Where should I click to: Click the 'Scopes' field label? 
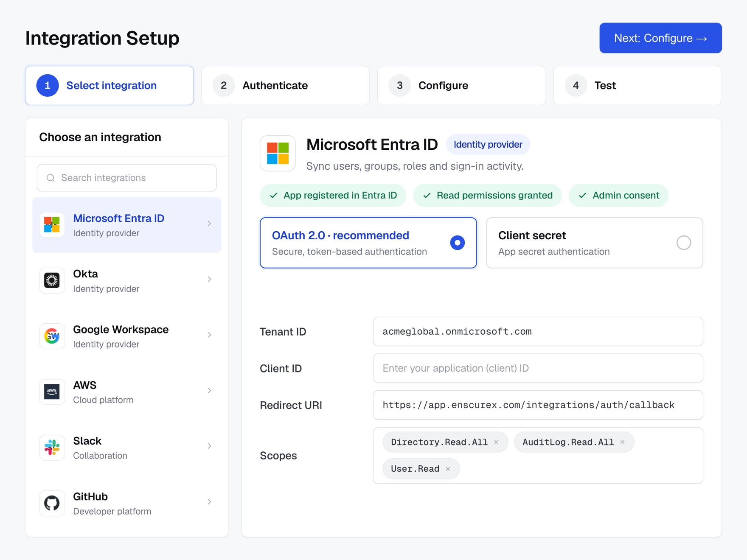click(x=278, y=456)
